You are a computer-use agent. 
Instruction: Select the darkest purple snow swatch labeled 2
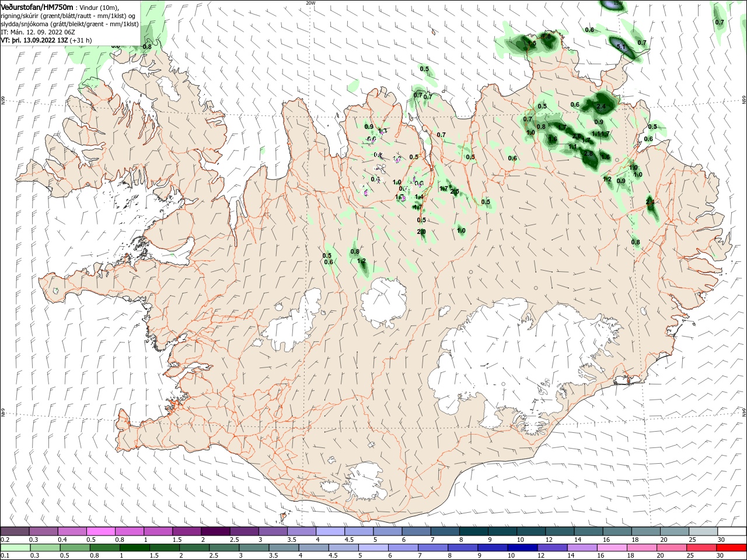pos(215,531)
